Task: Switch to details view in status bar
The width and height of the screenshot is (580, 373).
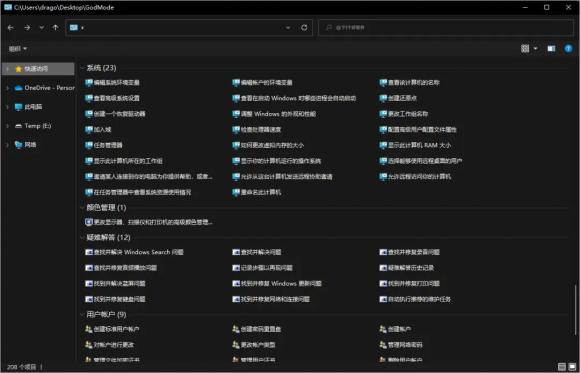Action: point(562,367)
